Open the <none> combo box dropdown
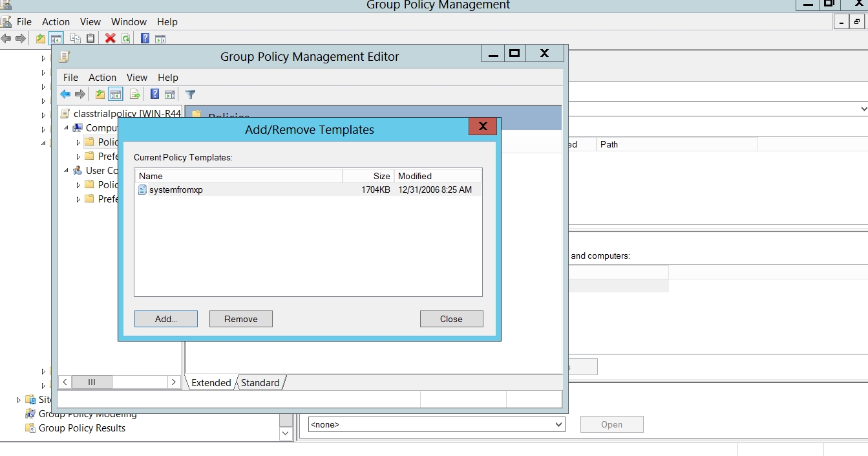The width and height of the screenshot is (868, 456). (558, 425)
